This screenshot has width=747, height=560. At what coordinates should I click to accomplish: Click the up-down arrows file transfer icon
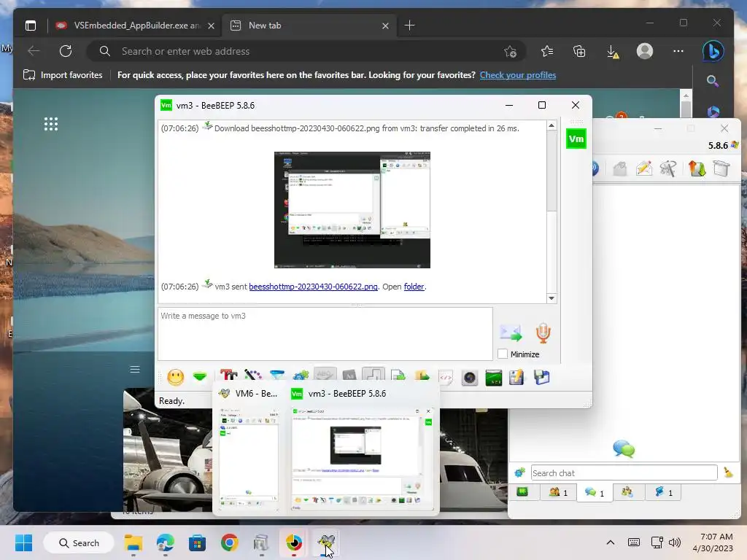coord(697,168)
